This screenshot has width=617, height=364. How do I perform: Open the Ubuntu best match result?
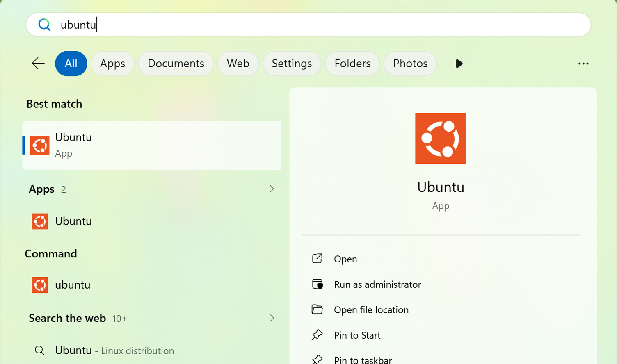(152, 145)
